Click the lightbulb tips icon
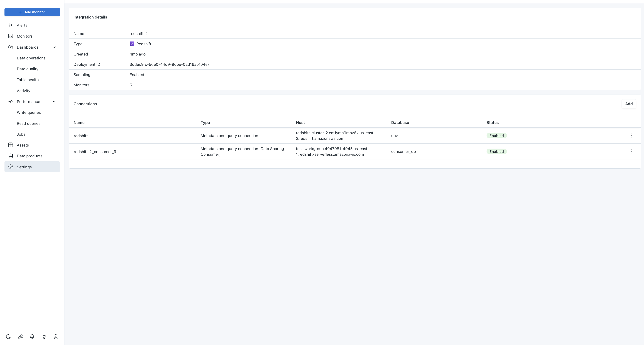This screenshot has height=345, width=644. click(44, 336)
